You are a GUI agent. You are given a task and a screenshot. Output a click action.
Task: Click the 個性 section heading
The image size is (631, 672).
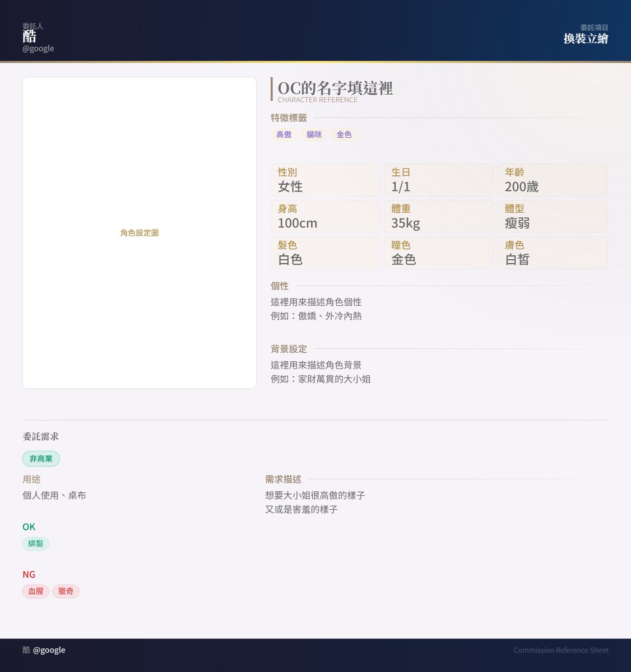point(280,286)
